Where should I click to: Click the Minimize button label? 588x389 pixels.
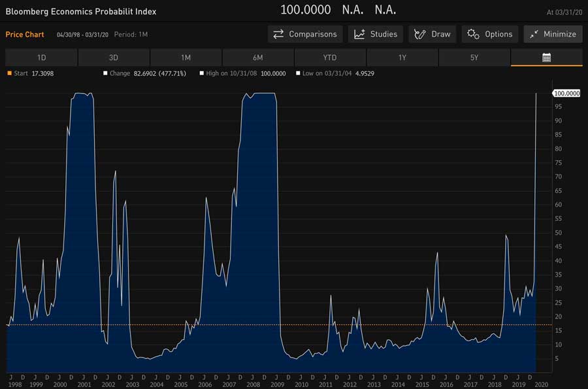coord(559,34)
